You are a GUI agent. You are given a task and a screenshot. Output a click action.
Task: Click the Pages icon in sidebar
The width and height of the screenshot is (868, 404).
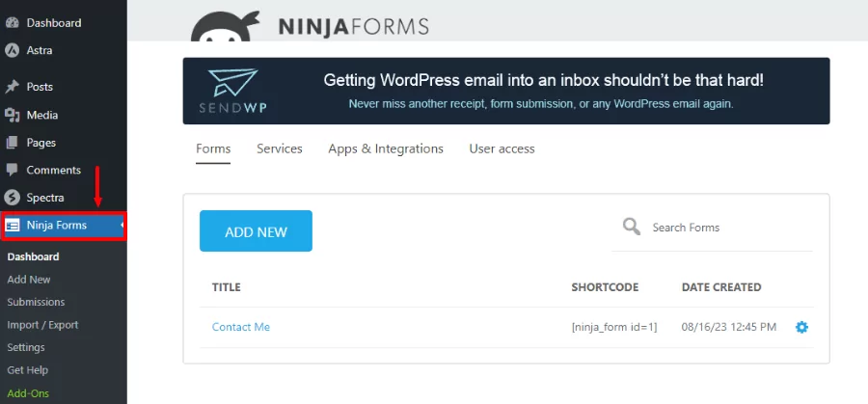tap(13, 143)
